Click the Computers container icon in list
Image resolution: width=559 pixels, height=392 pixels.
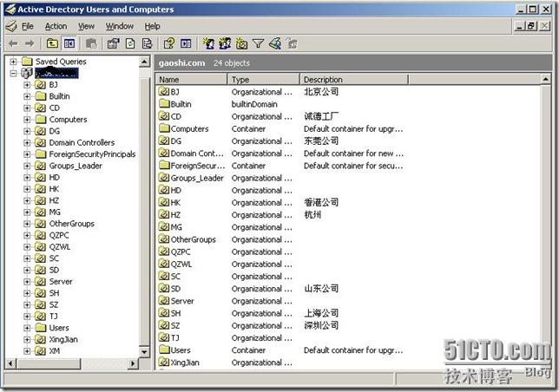164,128
